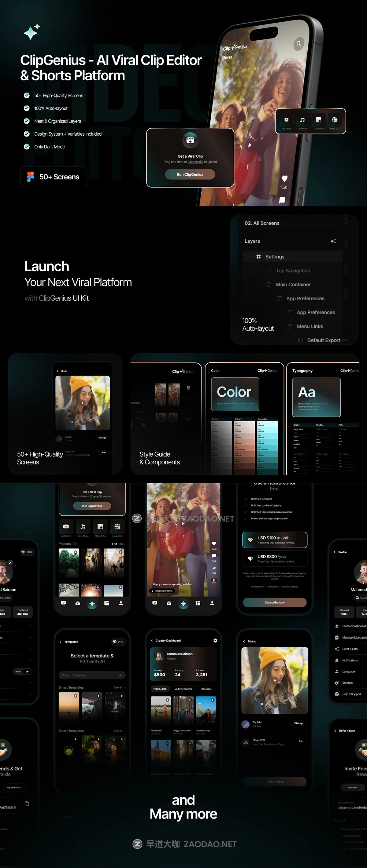Image resolution: width=367 pixels, height=868 pixels.
Task: Expand the Main Container layer
Action: coord(262,285)
